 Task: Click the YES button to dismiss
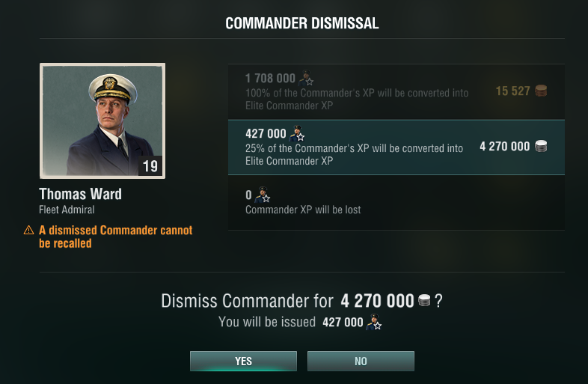pos(243,361)
